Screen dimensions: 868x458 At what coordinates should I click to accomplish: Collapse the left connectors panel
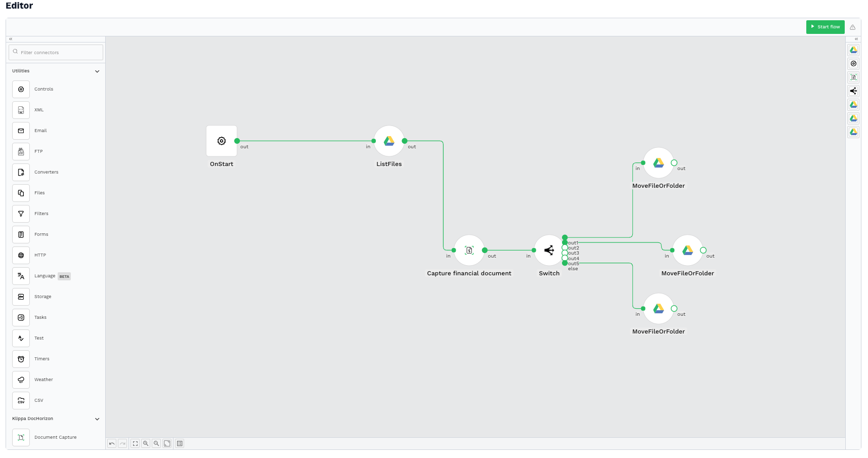[x=10, y=39]
